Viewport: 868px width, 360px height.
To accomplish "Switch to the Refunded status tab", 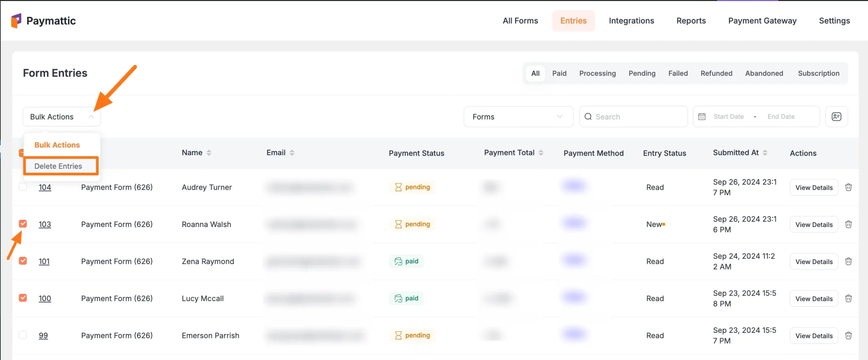I will [x=716, y=73].
